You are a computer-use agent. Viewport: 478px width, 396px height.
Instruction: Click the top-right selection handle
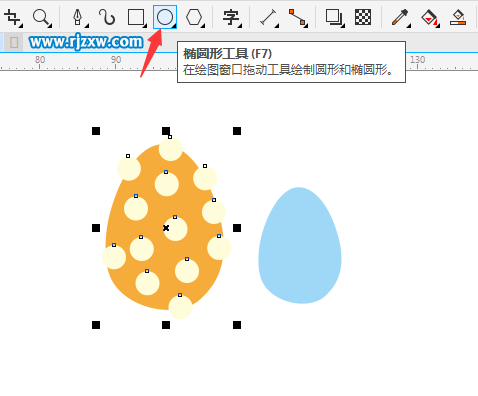tap(237, 131)
